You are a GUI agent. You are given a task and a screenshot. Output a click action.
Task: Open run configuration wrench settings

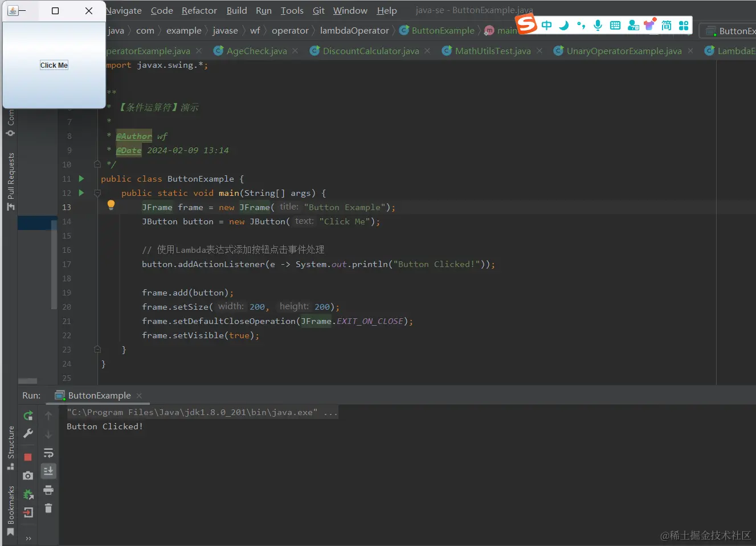[28, 434]
